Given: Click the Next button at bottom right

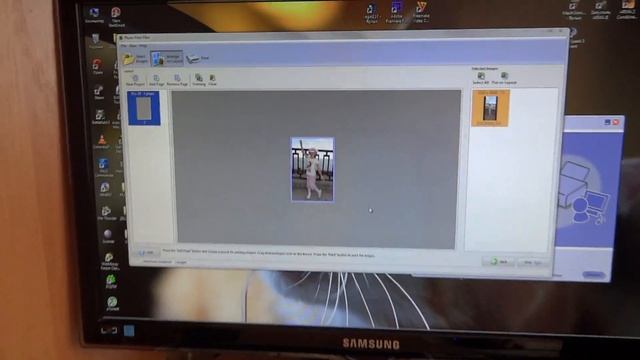Looking at the screenshot, I should click(x=533, y=262).
